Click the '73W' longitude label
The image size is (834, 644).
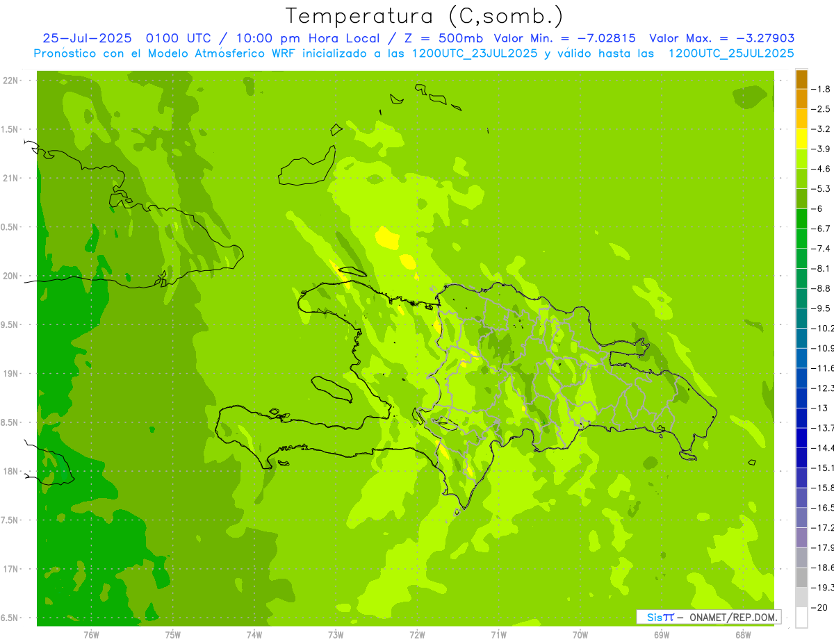336,634
